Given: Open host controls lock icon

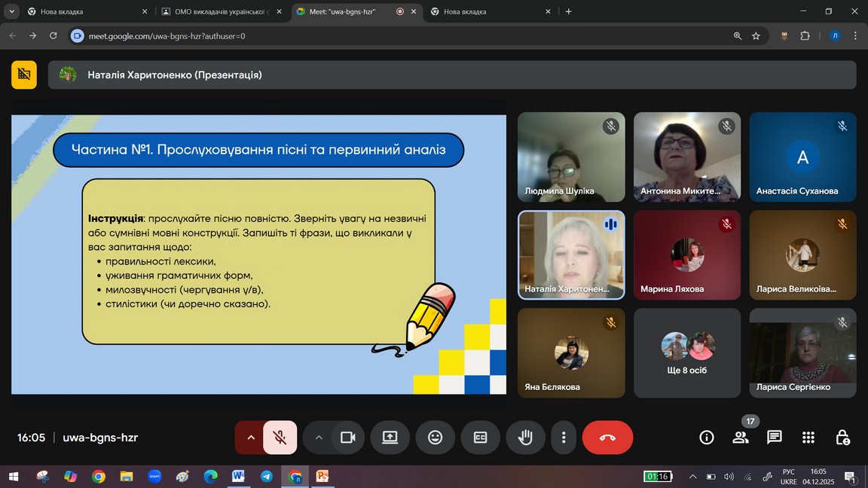Looking at the screenshot, I should [x=842, y=438].
